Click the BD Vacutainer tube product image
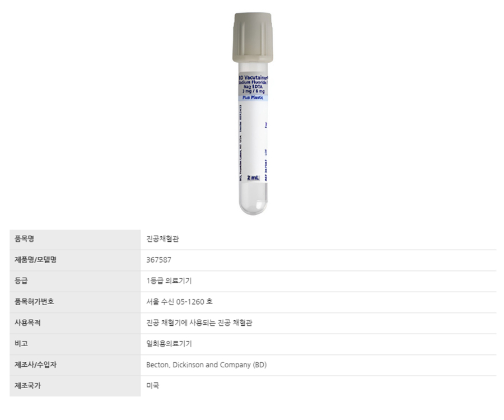Image resolution: width=504 pixels, height=420 pixels. pos(253,114)
